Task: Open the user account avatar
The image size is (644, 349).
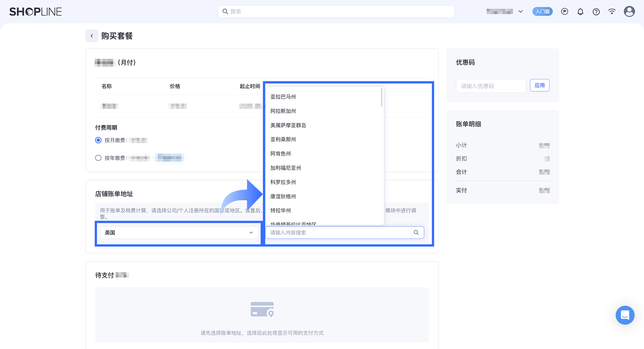Action: (x=629, y=11)
